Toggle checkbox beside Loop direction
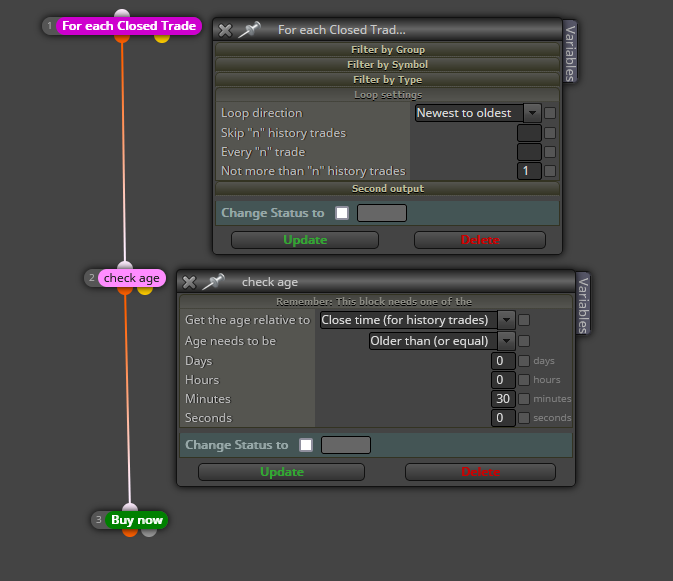This screenshot has height=581, width=673. [x=550, y=113]
